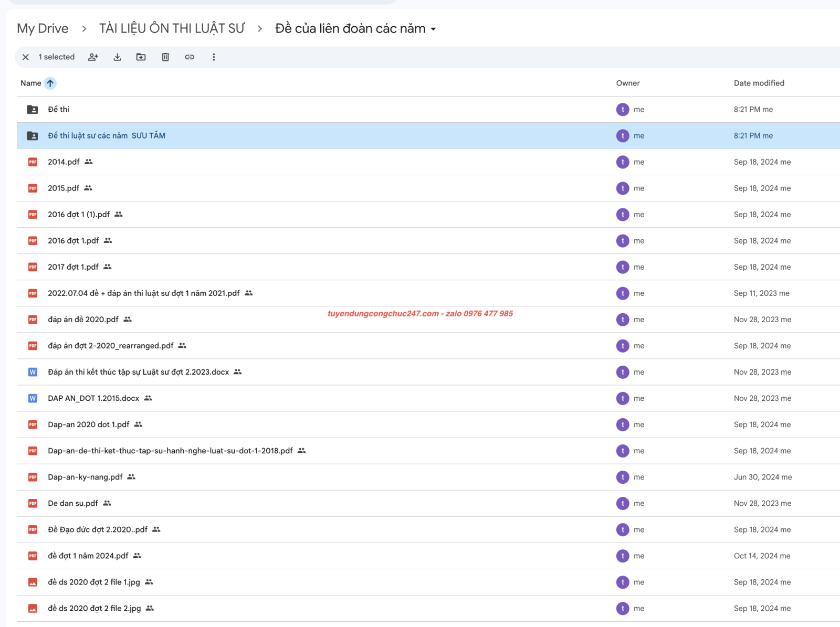The width and height of the screenshot is (840, 627).
Task: Click image icon of đề ds 2020 đợt 2 file 1.jpg
Action: [x=33, y=582]
